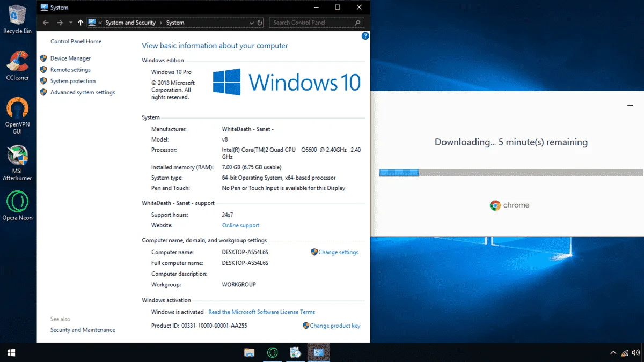
Task: Go back in the System window
Action: [x=46, y=23]
